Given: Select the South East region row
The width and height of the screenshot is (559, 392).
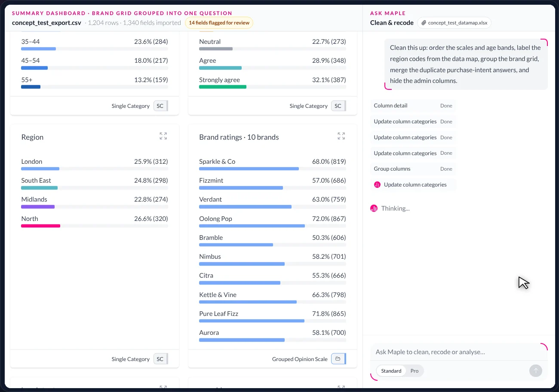Looking at the screenshot, I should tap(95, 184).
